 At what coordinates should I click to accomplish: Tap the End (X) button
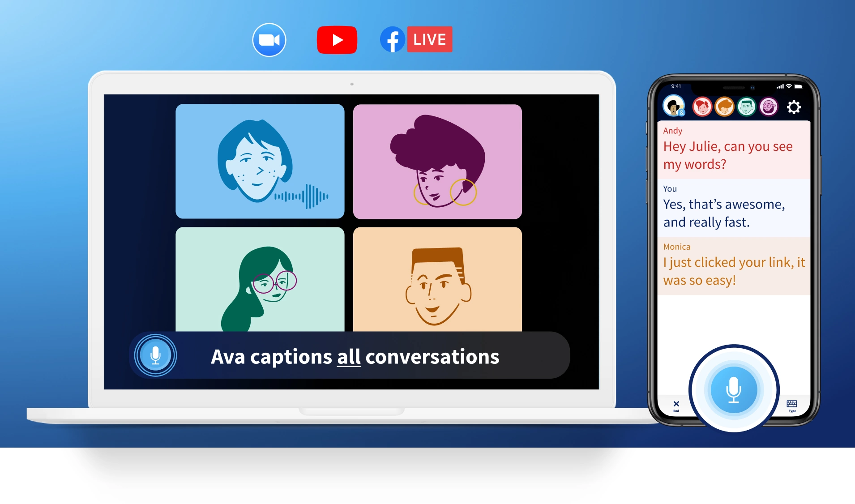(x=676, y=406)
